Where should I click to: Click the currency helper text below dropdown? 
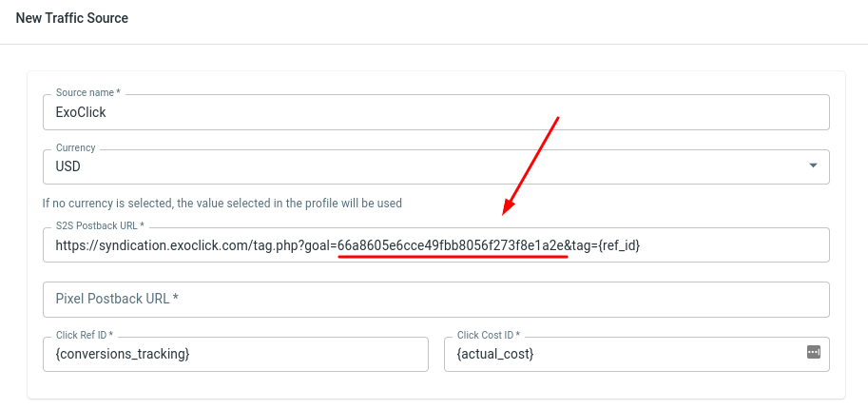click(x=222, y=203)
